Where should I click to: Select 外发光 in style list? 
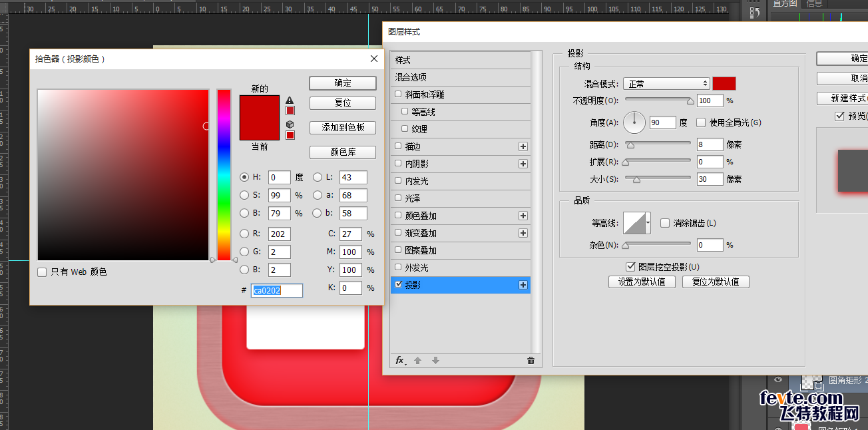(461, 268)
